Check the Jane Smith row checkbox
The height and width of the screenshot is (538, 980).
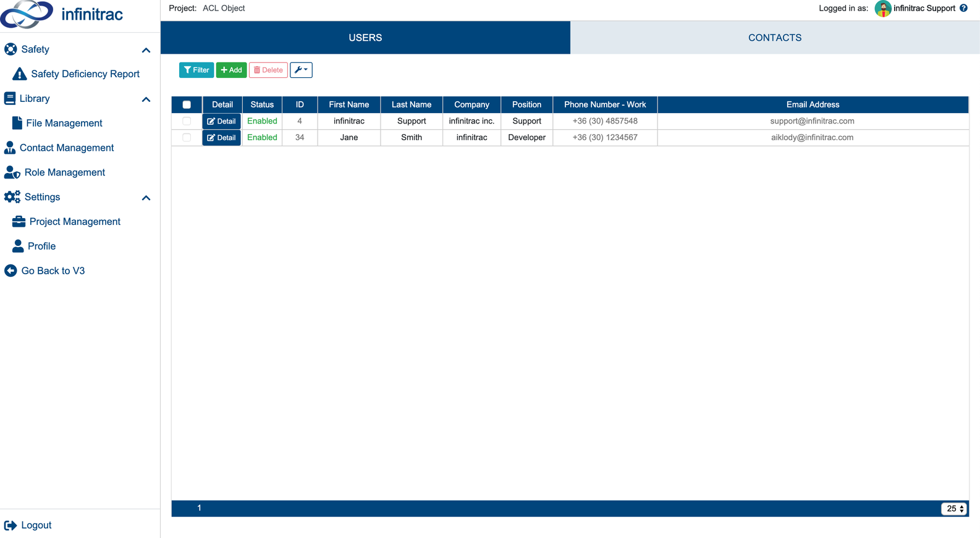[x=187, y=137]
